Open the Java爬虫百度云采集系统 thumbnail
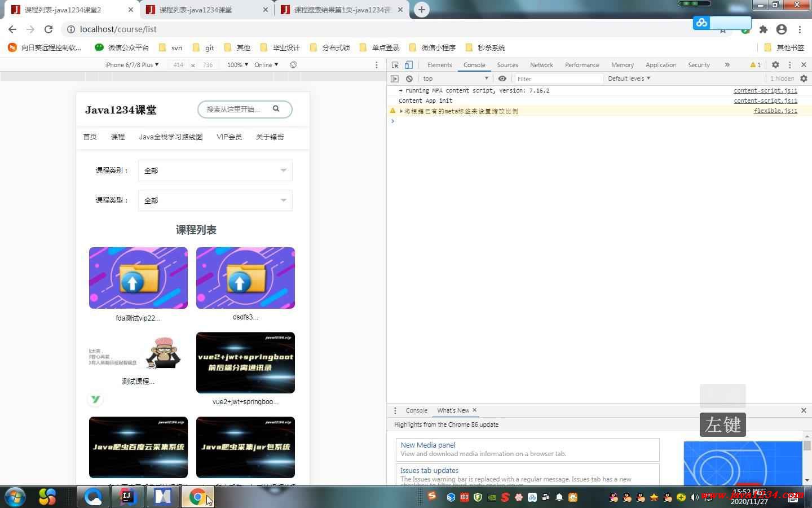Image resolution: width=812 pixels, height=508 pixels. tap(138, 447)
